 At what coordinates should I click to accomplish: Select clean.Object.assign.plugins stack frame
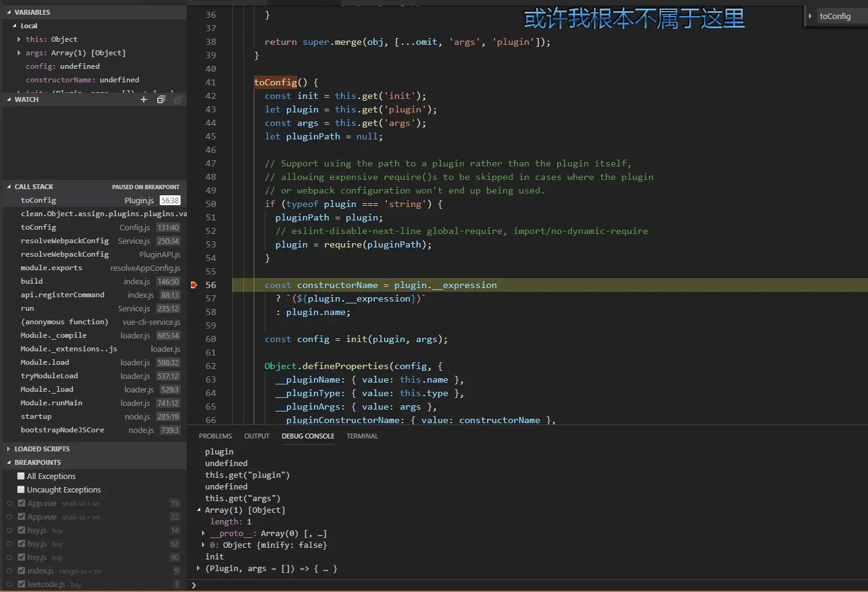click(95, 214)
